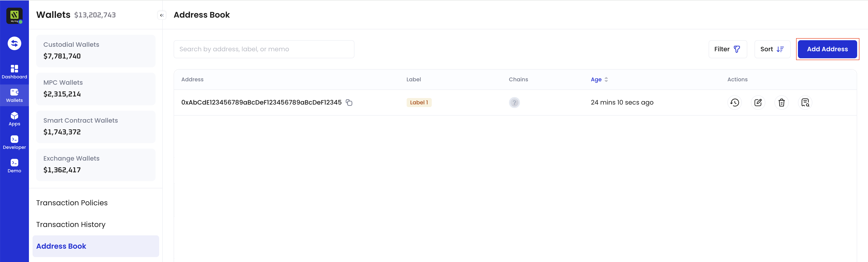The image size is (868, 262).
Task: Go to Dashboard in the sidebar
Action: [x=14, y=72]
